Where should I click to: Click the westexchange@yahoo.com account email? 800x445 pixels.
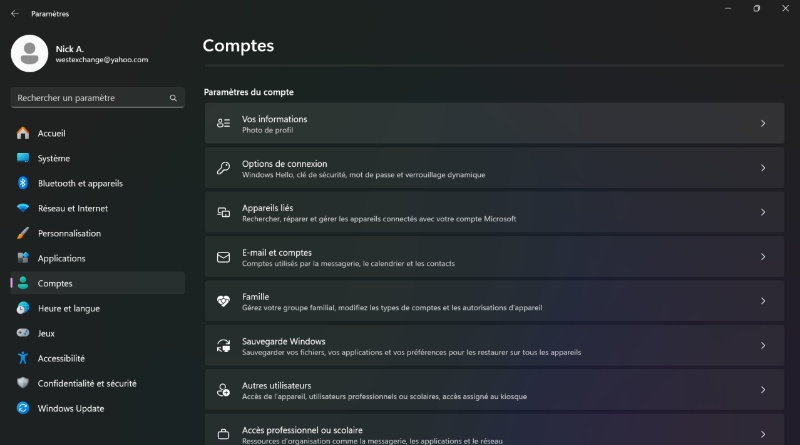click(102, 60)
